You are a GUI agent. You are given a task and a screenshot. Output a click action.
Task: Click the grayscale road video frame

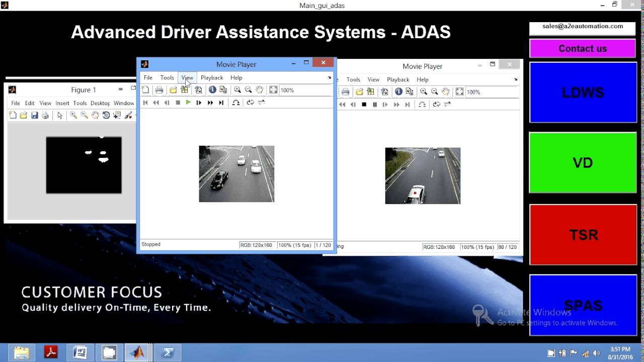click(236, 174)
